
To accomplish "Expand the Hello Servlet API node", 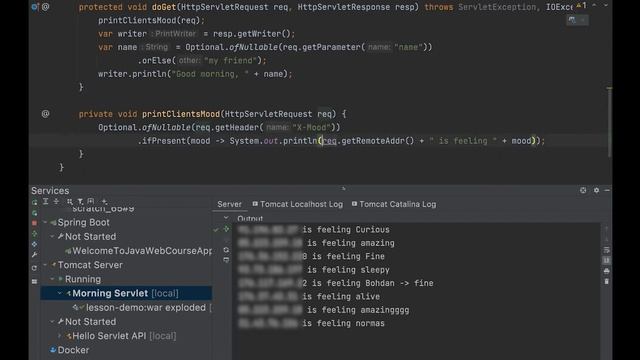I will [x=60, y=336].
